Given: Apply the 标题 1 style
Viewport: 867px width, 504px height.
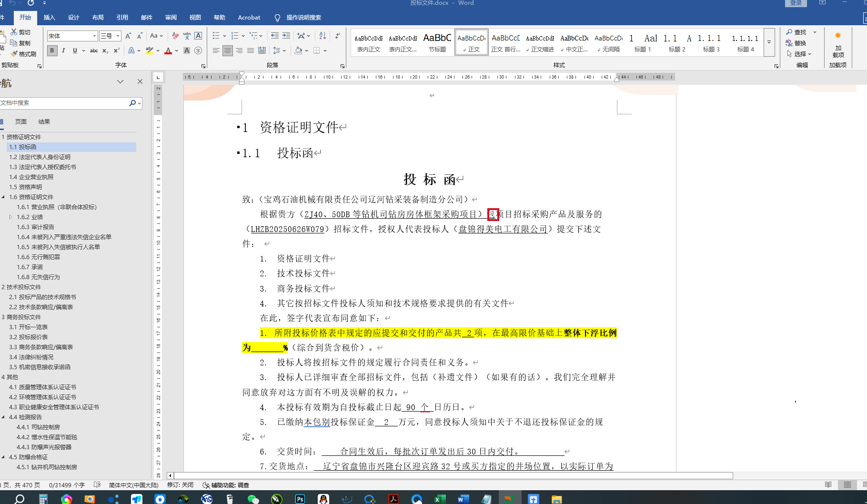Looking at the screenshot, I should coord(643,42).
